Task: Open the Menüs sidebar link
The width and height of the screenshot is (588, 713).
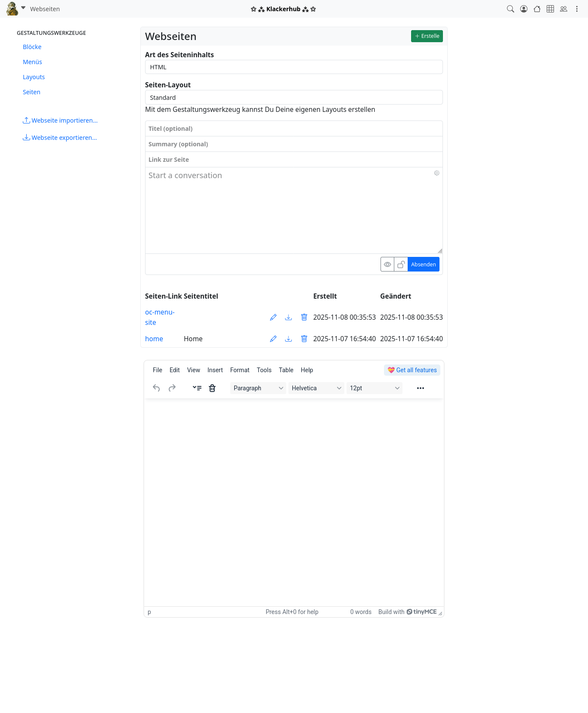Action: tap(32, 62)
